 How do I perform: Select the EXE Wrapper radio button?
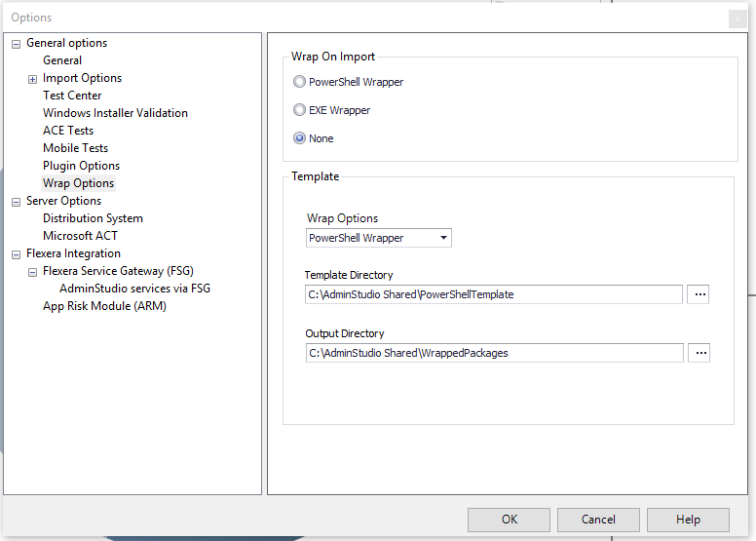300,111
